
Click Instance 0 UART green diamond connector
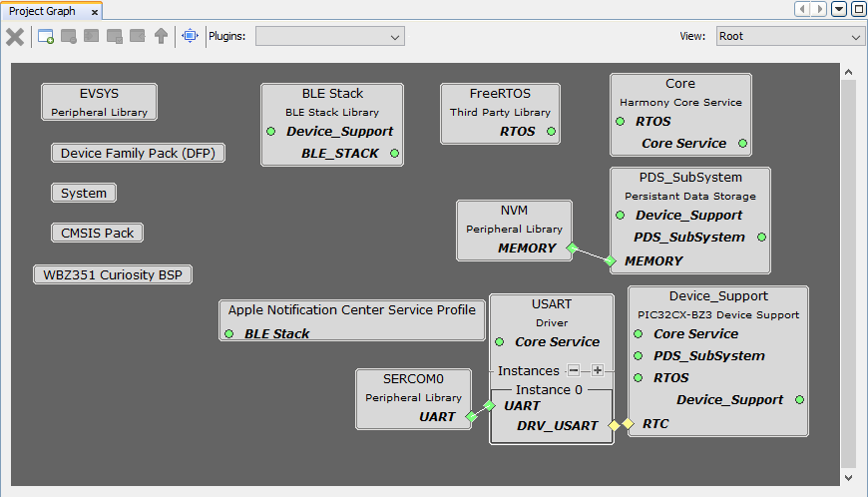tap(489, 405)
